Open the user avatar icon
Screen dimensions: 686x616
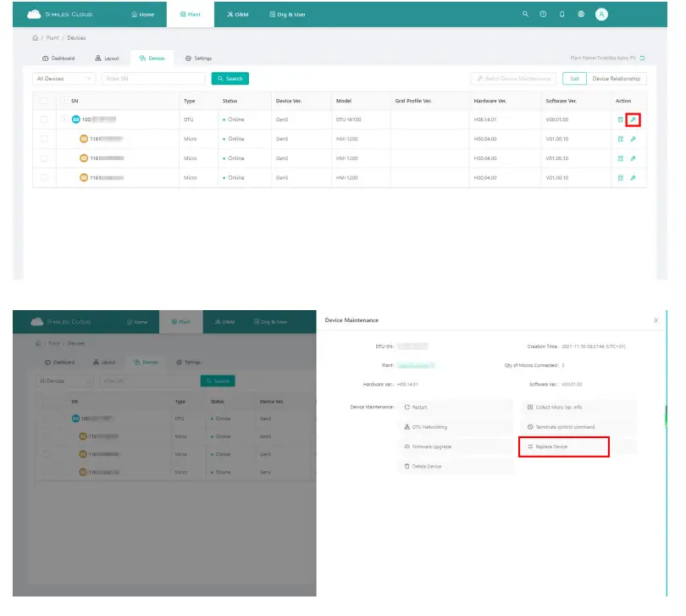601,14
